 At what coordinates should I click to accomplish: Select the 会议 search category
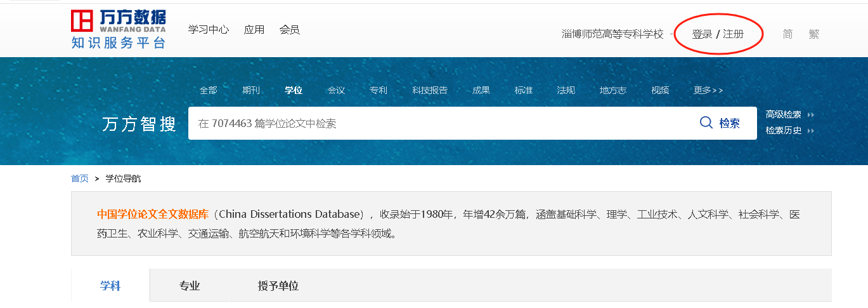[x=336, y=90]
